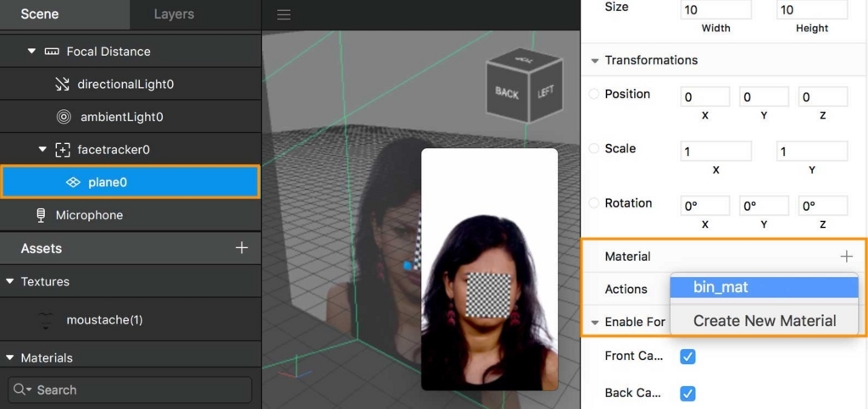
Task: Collapse the Transformations section
Action: (x=595, y=60)
